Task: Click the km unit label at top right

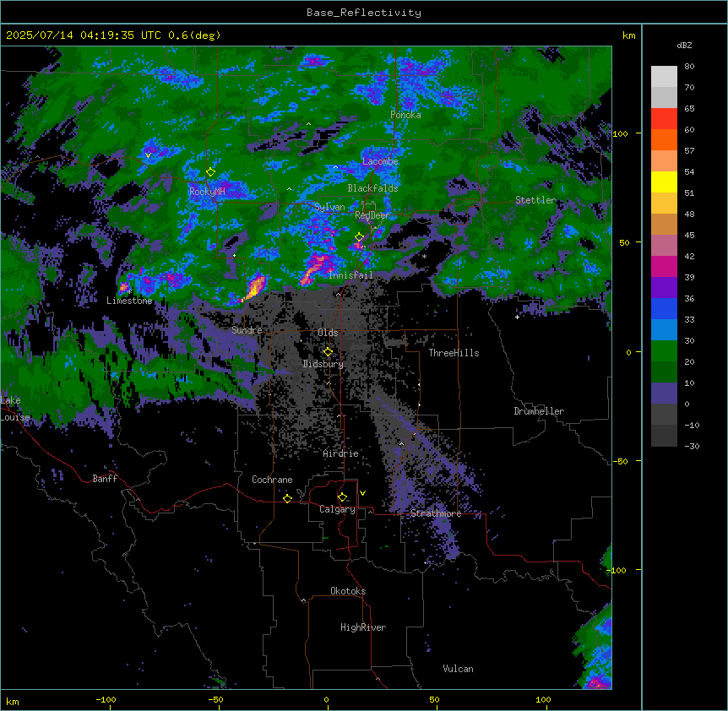Action: [x=628, y=35]
